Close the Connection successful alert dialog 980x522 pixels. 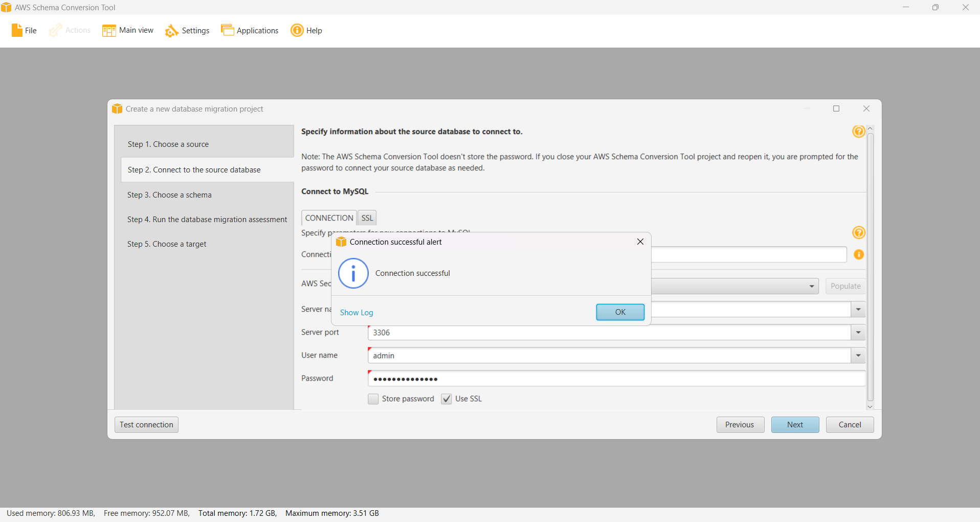click(640, 242)
